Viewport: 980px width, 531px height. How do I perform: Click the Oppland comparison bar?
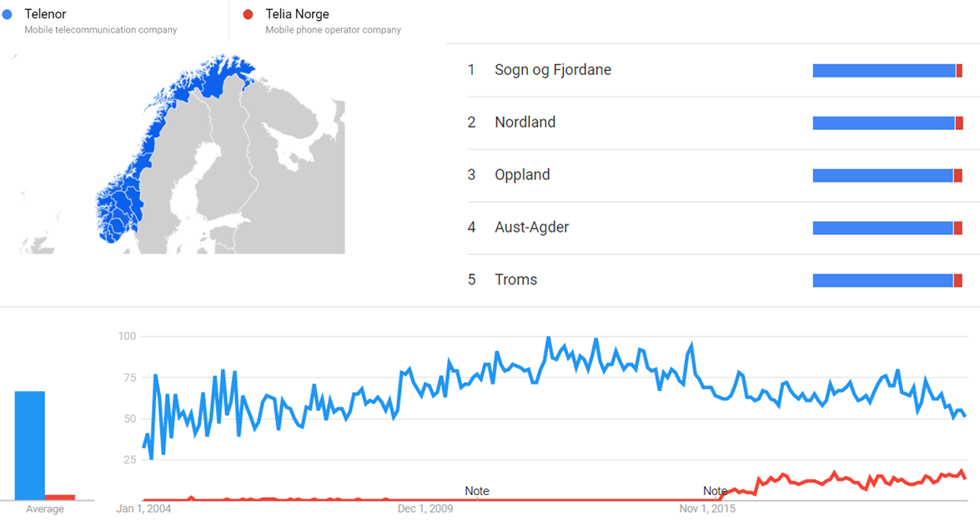[x=887, y=176]
